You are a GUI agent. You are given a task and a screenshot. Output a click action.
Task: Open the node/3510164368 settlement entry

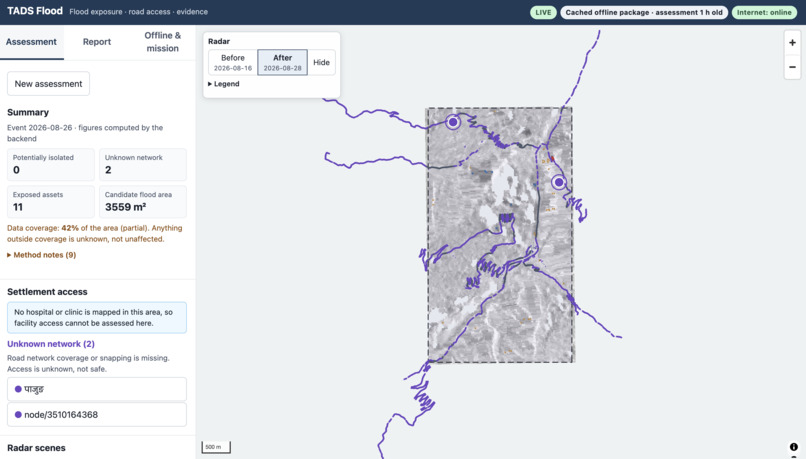click(x=97, y=414)
